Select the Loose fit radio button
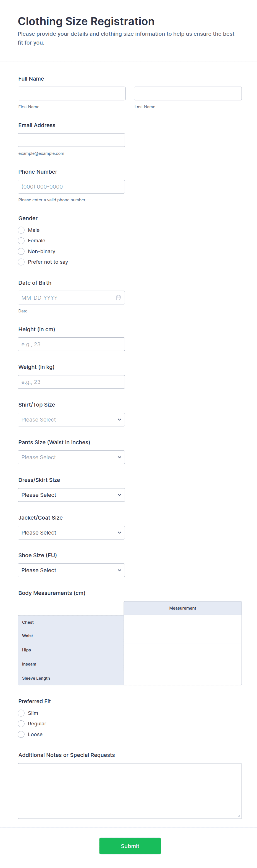Image resolution: width=257 pixels, height=868 pixels. pyautogui.click(x=21, y=734)
